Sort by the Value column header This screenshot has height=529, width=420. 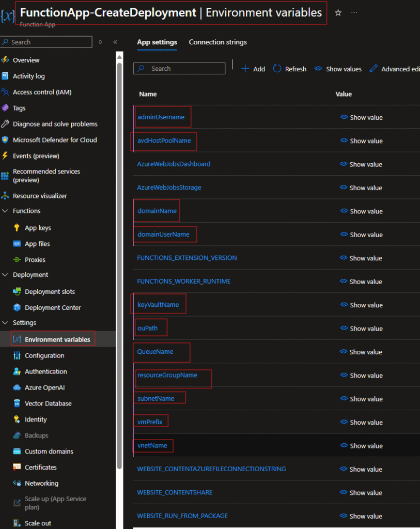click(344, 94)
